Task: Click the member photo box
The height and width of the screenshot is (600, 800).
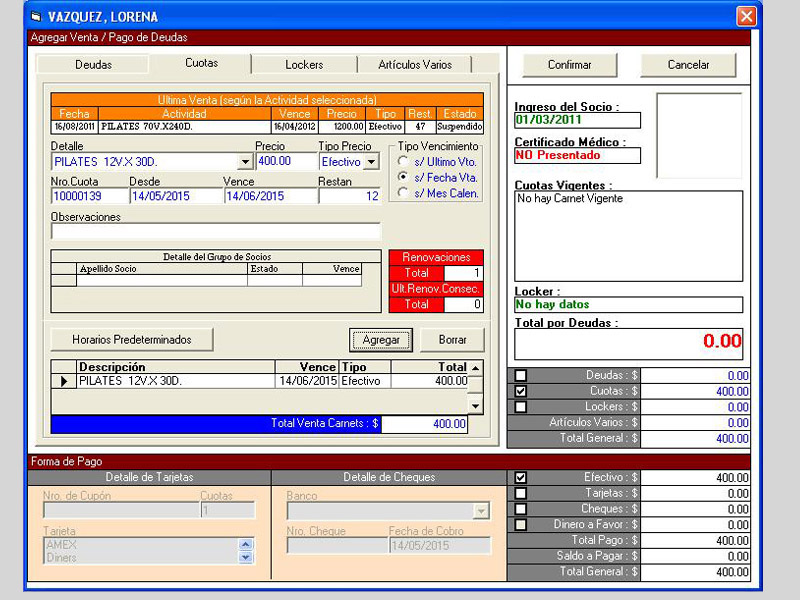Action: (x=699, y=135)
